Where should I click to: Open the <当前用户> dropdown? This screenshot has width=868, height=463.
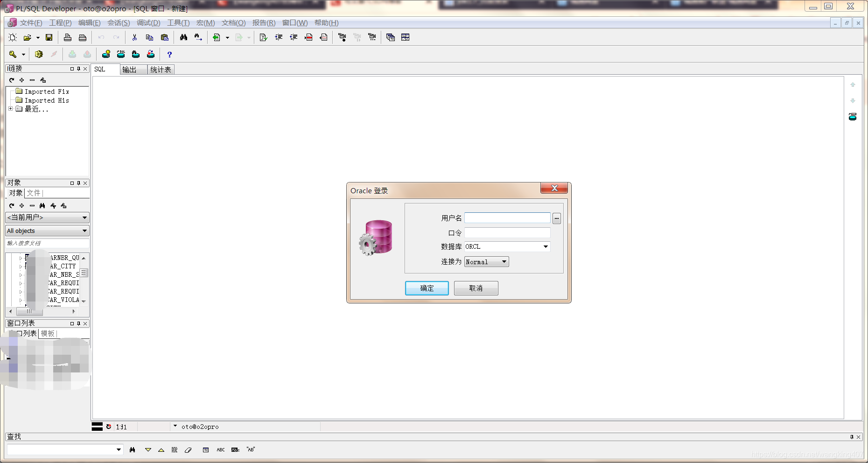(84, 217)
